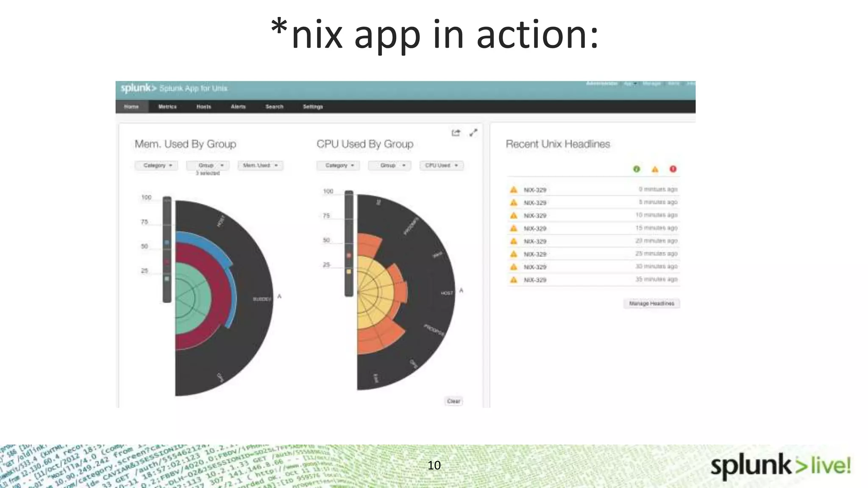
Task: Filter headlines by orange warning triangle
Action: (x=655, y=169)
